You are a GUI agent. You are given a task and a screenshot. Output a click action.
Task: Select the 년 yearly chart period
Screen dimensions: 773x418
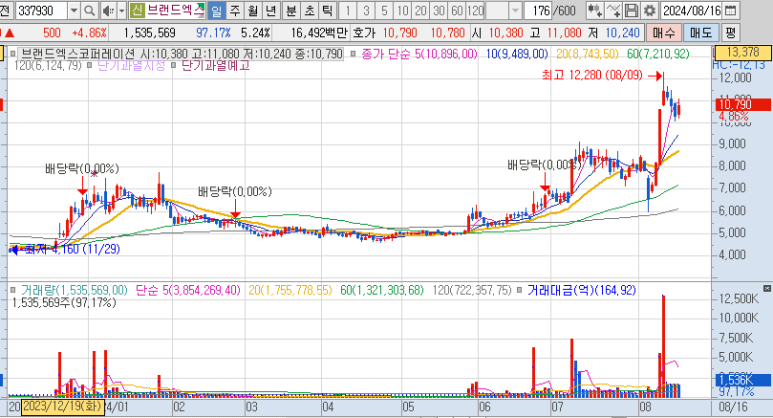tap(271, 10)
